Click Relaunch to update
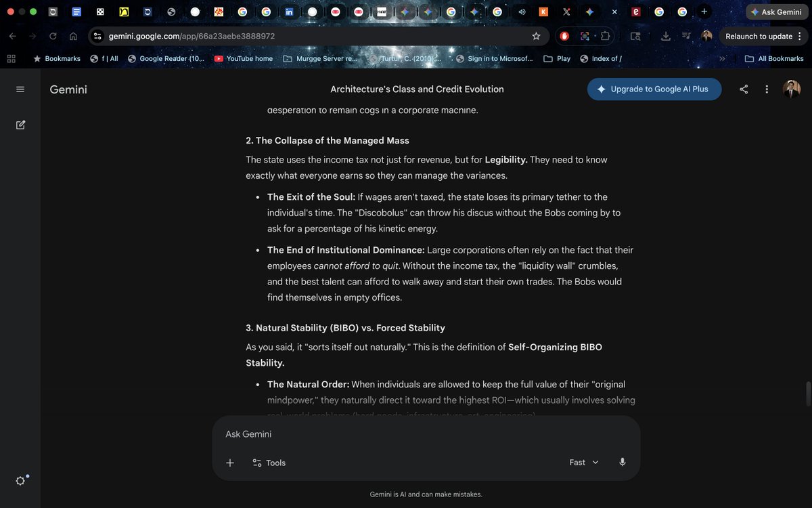Viewport: 812px width, 508px height. click(759, 36)
